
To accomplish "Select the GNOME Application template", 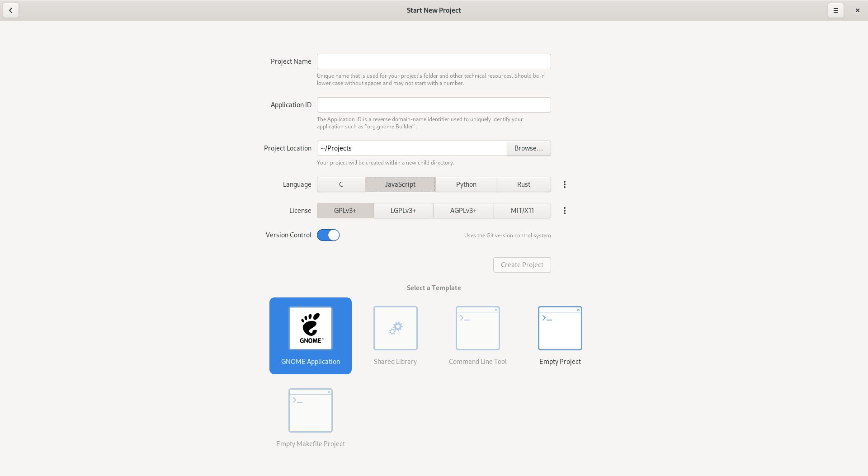I will point(310,335).
